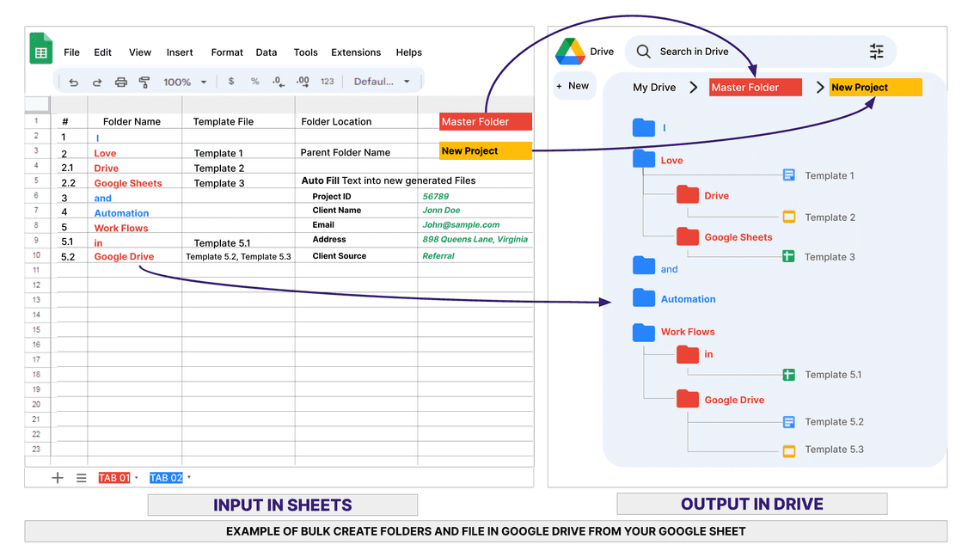
Task: Apply currency format using the $ icon
Action: (230, 82)
